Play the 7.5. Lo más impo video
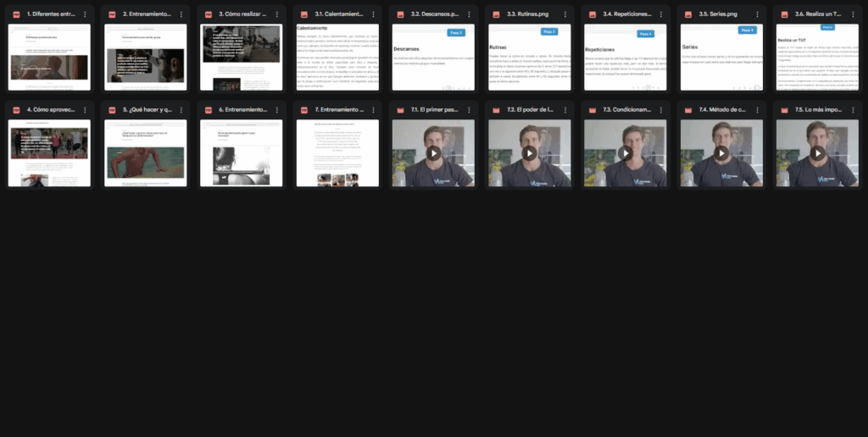Viewport: 868px width, 437px height. tap(816, 153)
